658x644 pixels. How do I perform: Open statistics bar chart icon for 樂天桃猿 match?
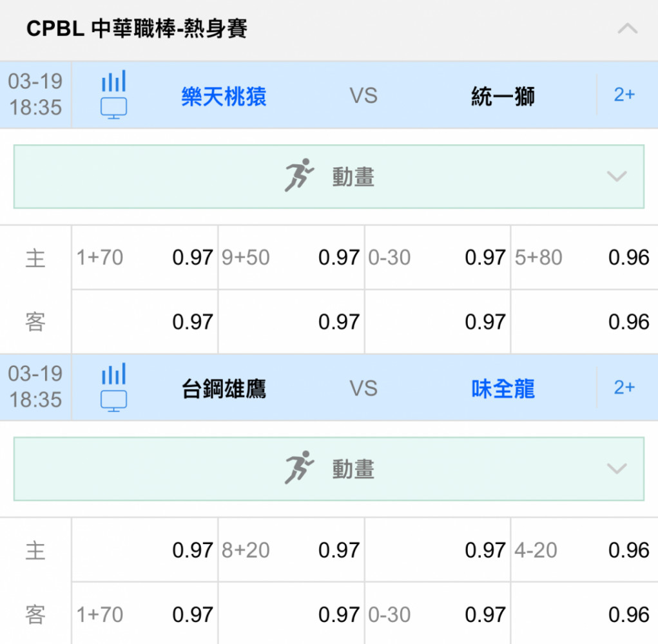point(113,80)
